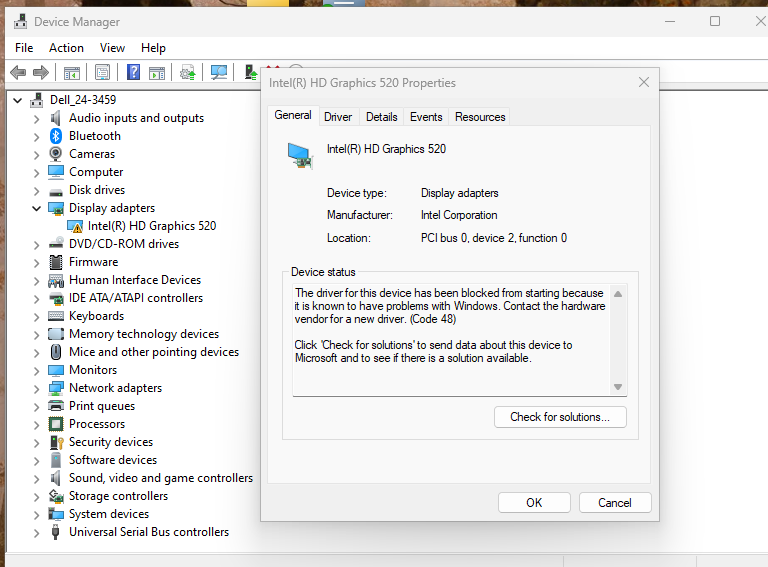Click the warning icon next to Intel(R) HD Graphics 520

(74, 226)
